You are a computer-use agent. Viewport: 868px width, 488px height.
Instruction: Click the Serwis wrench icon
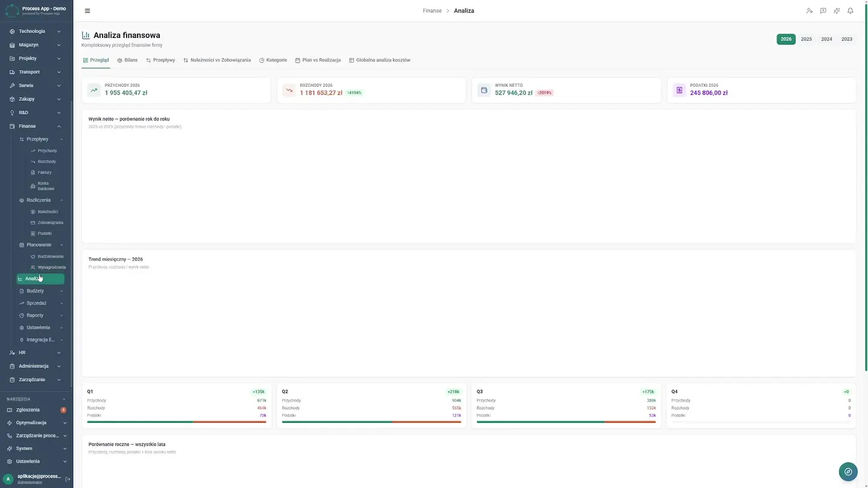point(12,86)
